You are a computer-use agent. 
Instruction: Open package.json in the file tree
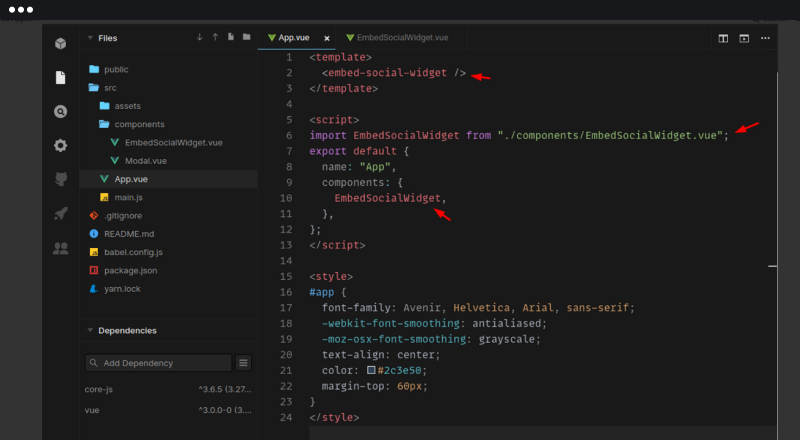pyautogui.click(x=168, y=270)
